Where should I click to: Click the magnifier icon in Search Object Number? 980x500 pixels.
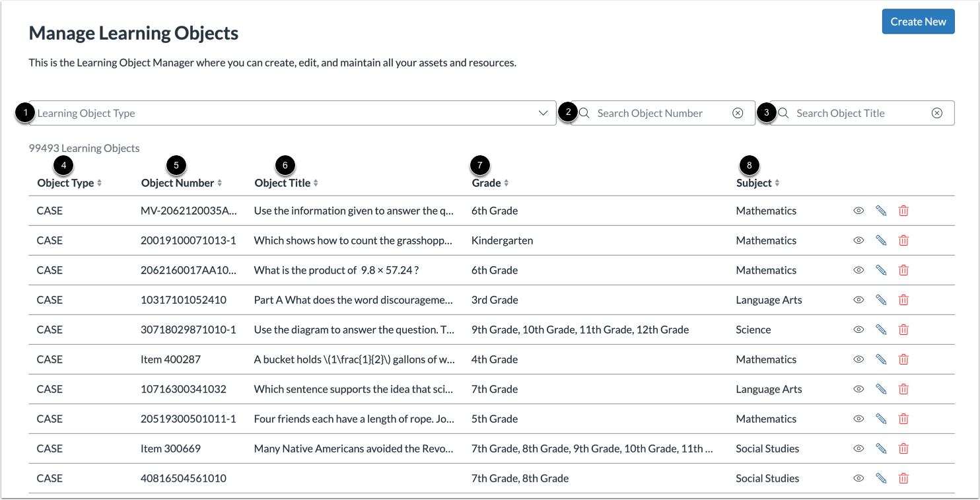(x=584, y=112)
